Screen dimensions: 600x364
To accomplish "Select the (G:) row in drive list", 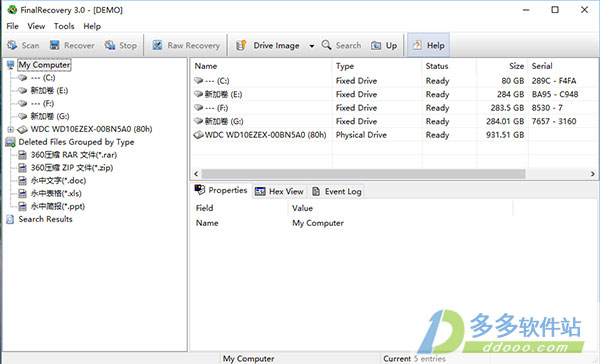I will point(394,121).
